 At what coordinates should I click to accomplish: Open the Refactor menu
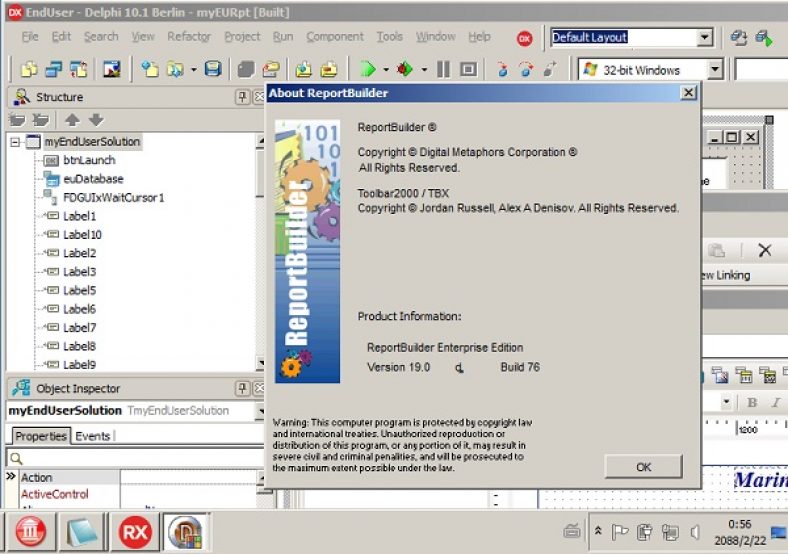(189, 37)
